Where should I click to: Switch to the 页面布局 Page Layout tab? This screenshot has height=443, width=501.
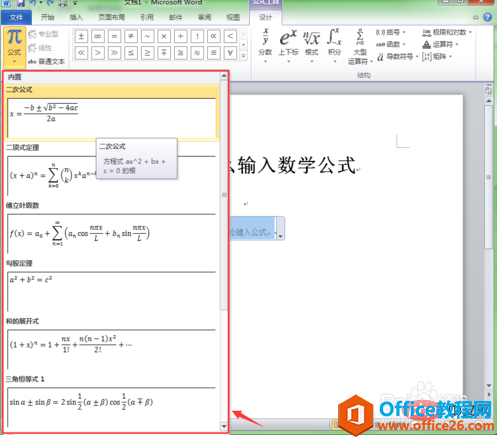112,17
